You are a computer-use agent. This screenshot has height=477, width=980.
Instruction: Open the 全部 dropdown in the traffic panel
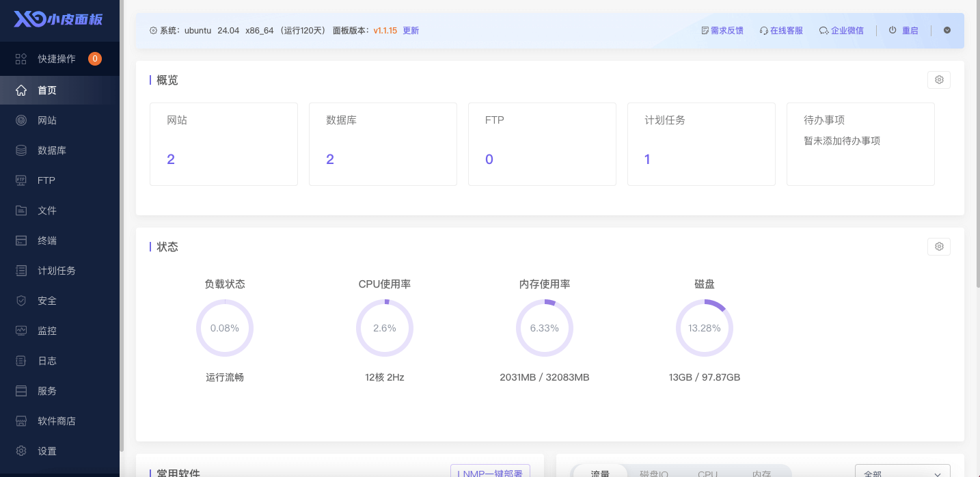[902, 473]
